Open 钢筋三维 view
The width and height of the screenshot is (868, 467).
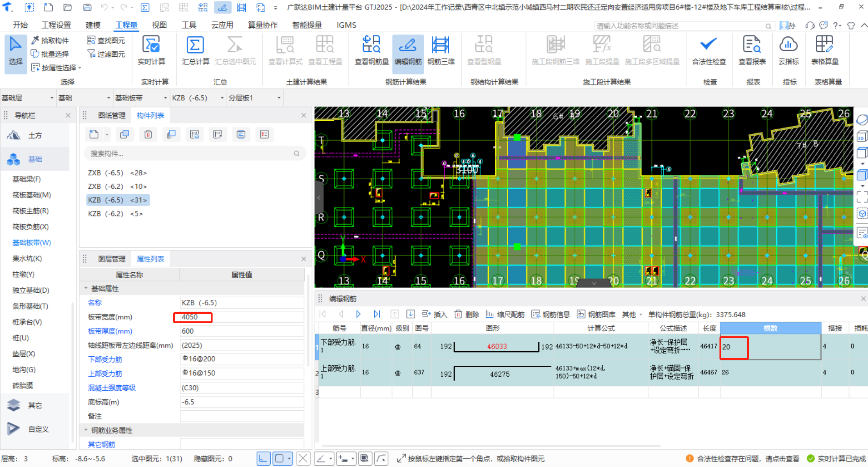[441, 50]
